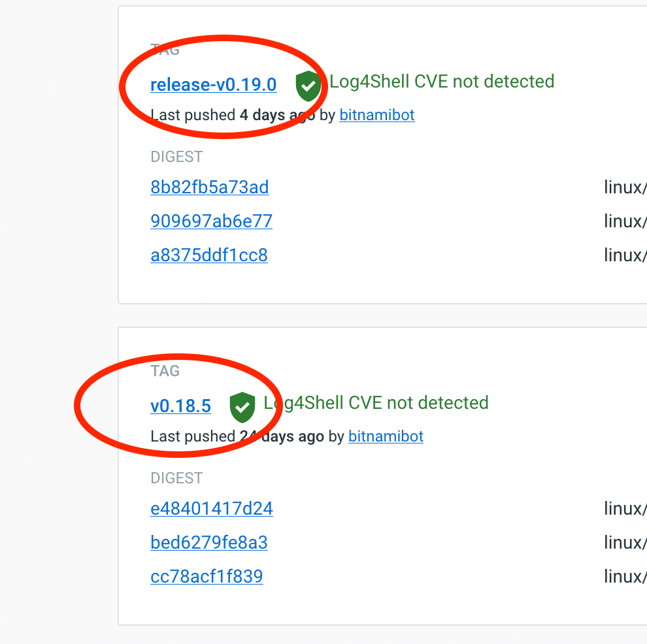This screenshot has height=644, width=647.
Task: Select digest bed6279fe8a3
Action: [x=208, y=543]
